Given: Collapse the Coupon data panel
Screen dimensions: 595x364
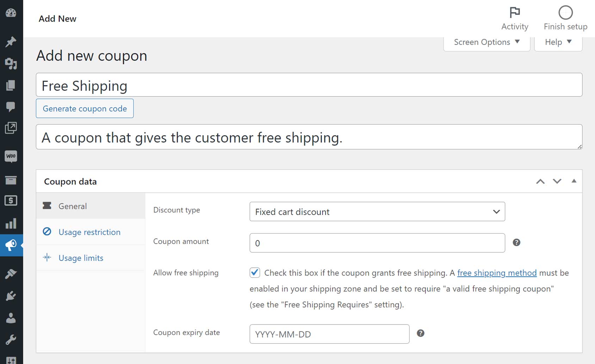Looking at the screenshot, I should 574,181.
